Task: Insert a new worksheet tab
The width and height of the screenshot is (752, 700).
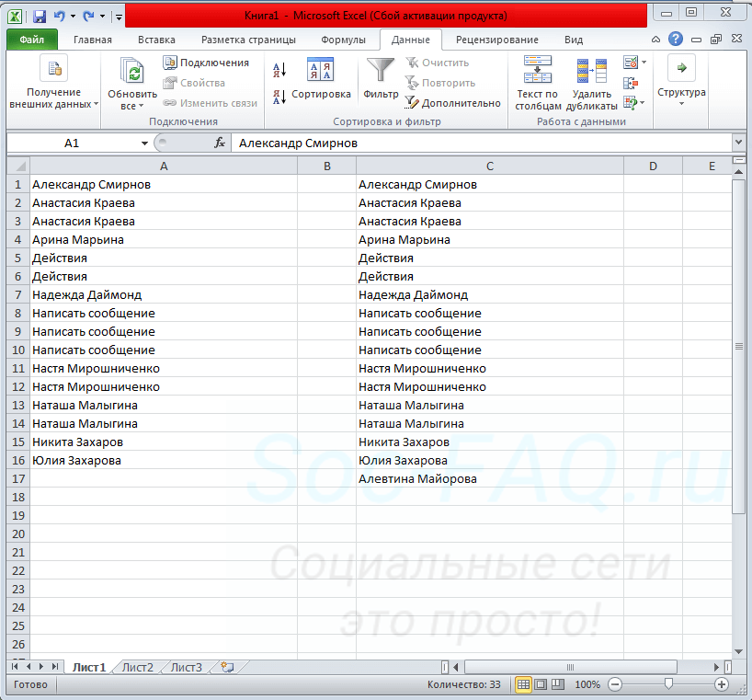Action: pos(227,667)
